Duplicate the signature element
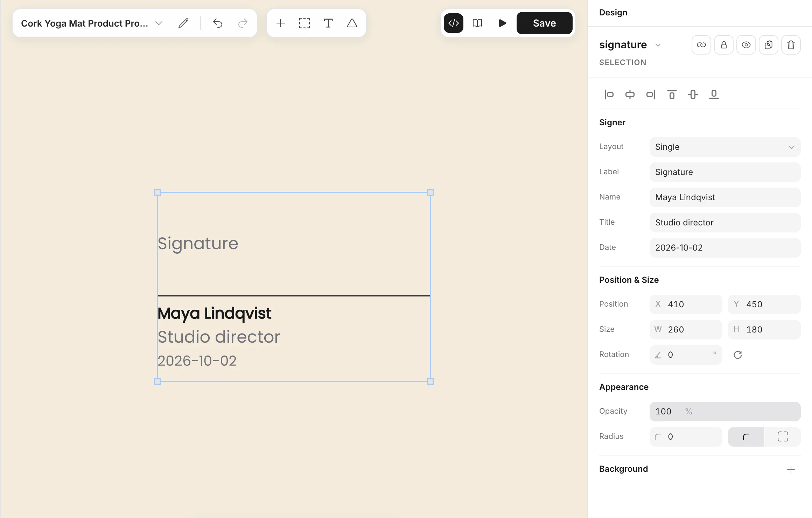 coord(769,45)
